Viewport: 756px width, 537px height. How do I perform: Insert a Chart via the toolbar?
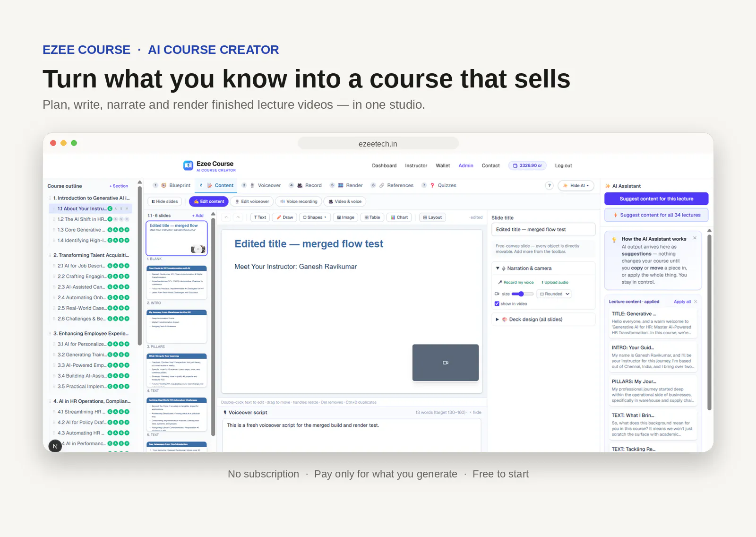399,217
